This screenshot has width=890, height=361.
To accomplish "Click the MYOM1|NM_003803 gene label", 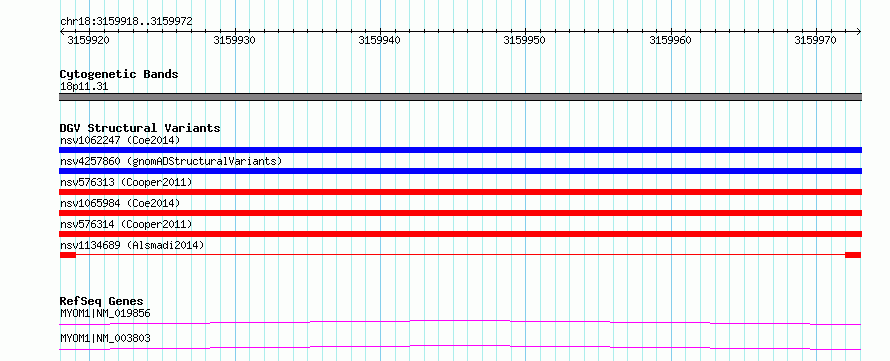I will 105,339.
